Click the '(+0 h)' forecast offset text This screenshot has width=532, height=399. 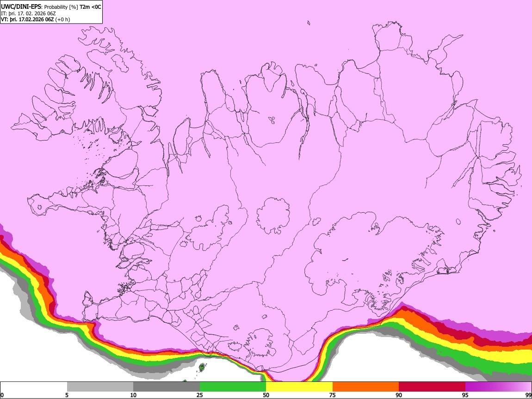click(63, 19)
